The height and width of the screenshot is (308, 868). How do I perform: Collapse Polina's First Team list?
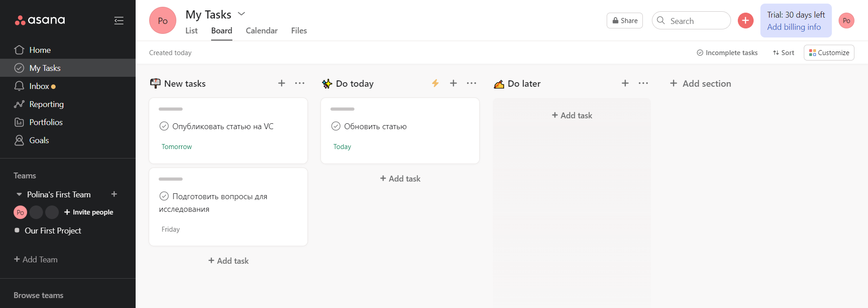[19, 195]
